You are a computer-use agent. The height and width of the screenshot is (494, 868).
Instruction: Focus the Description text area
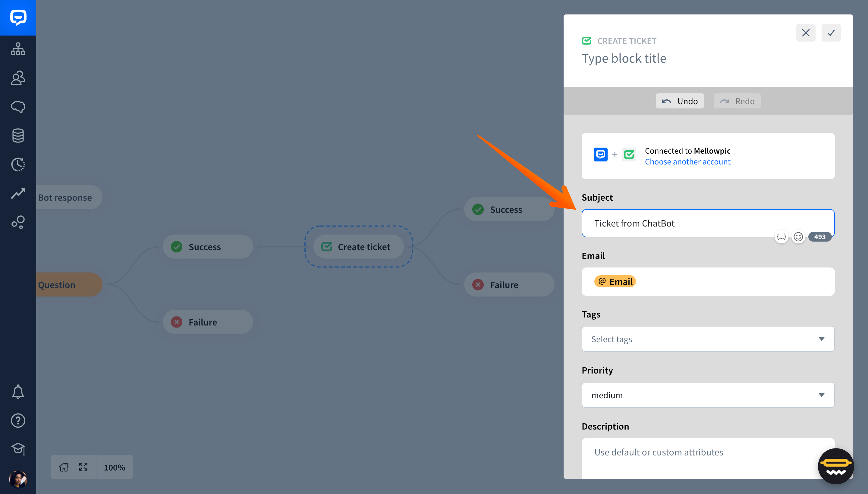pos(708,458)
